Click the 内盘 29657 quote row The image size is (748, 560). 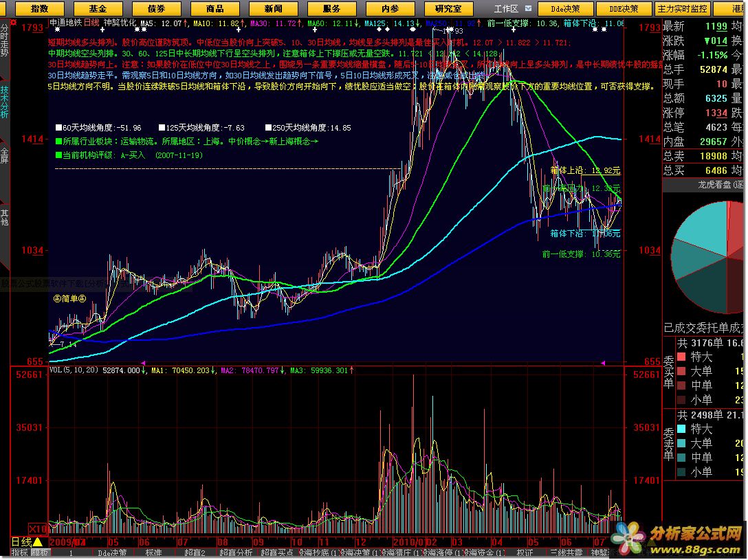696,142
